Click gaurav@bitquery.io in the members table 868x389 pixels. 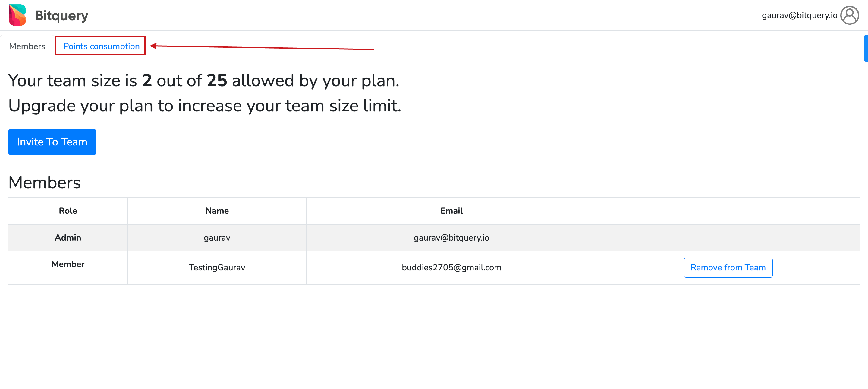tap(451, 238)
